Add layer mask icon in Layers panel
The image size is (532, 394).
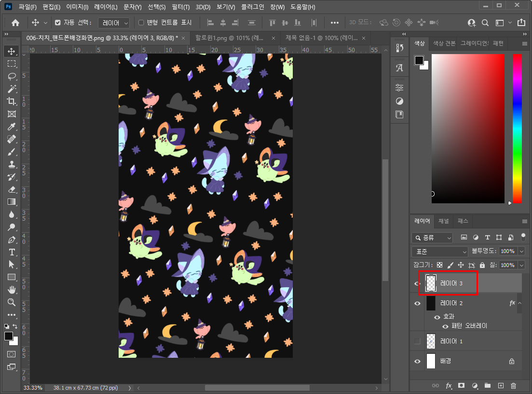461,385
